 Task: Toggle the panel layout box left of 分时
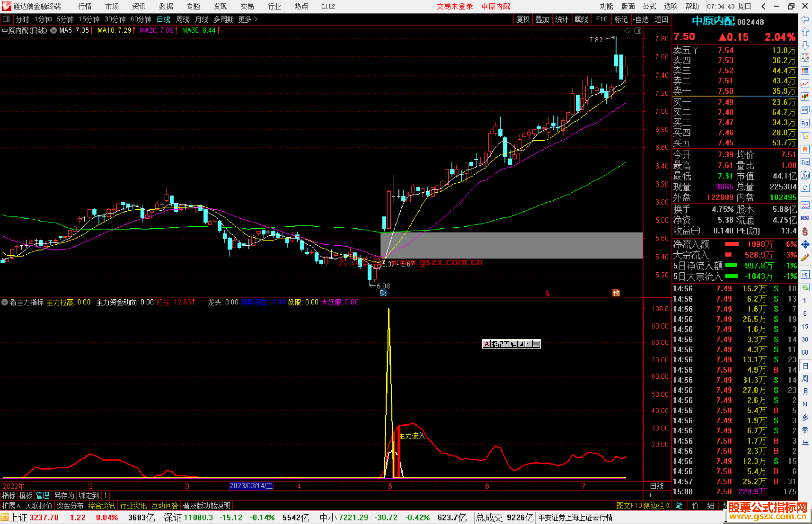click(6, 19)
